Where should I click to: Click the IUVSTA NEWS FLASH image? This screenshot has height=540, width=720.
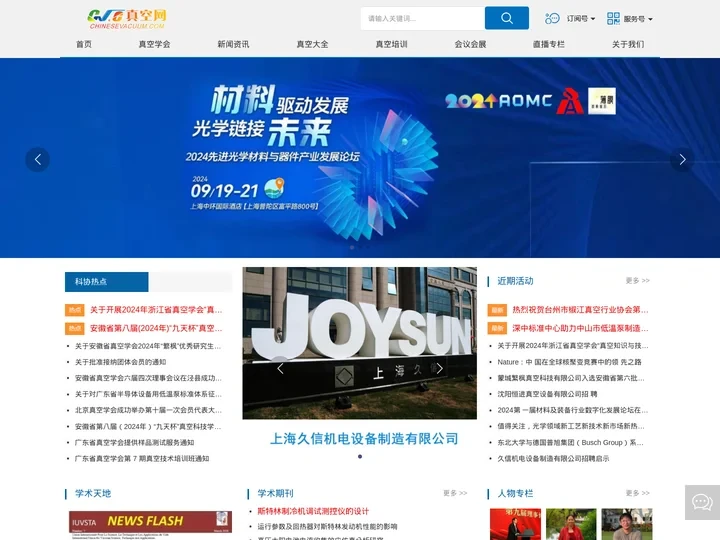[x=150, y=525]
